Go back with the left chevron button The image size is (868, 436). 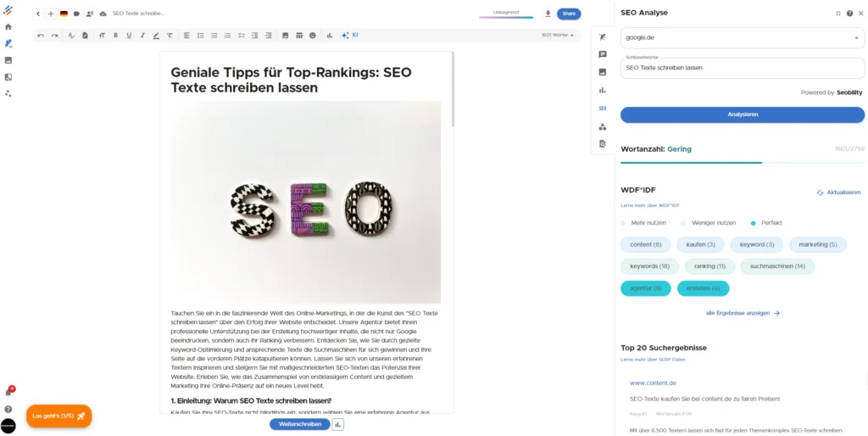tap(38, 14)
